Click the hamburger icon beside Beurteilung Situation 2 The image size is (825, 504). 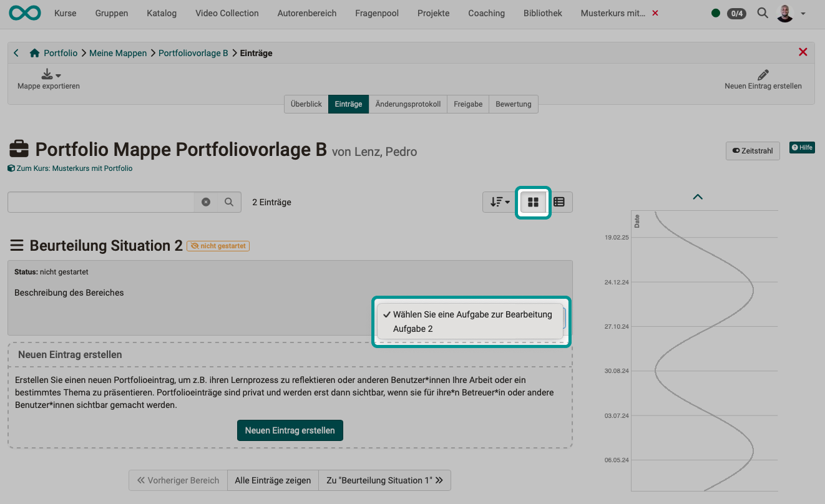coord(17,245)
